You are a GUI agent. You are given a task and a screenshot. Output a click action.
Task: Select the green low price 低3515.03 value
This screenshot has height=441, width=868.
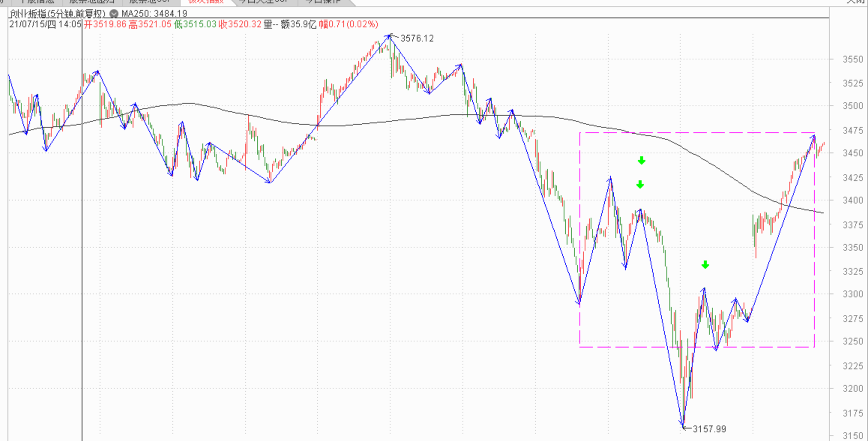point(195,24)
